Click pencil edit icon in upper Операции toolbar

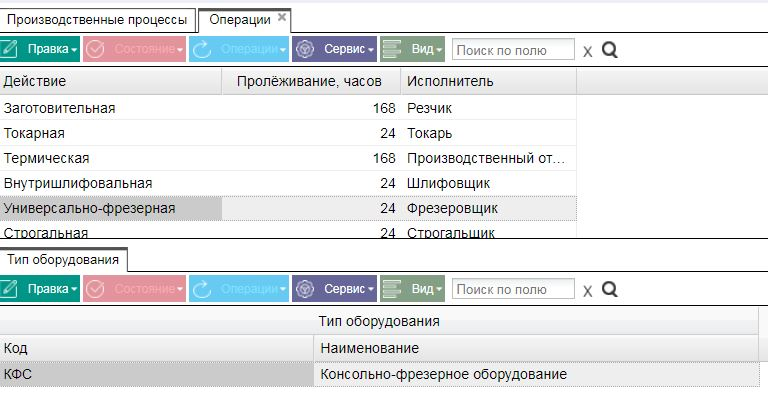click(x=9, y=49)
